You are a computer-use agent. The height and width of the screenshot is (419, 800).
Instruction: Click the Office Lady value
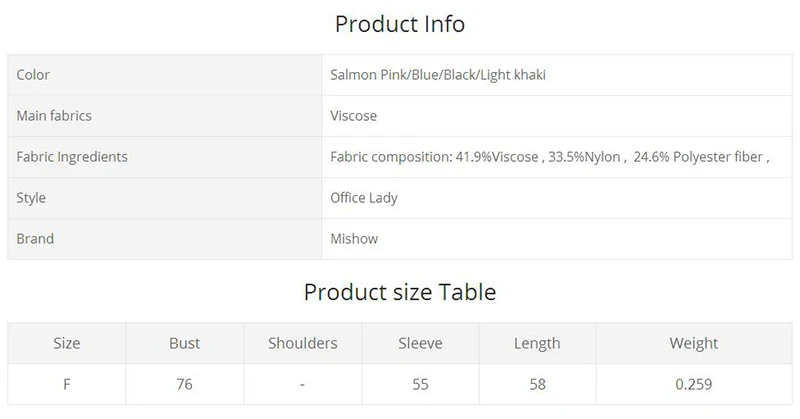(x=364, y=198)
